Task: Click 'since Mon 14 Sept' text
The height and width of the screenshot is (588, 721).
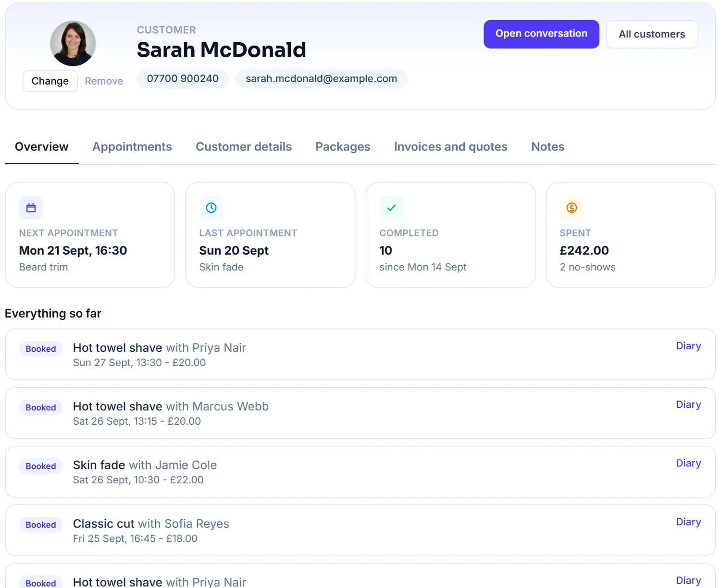Action: click(x=423, y=267)
